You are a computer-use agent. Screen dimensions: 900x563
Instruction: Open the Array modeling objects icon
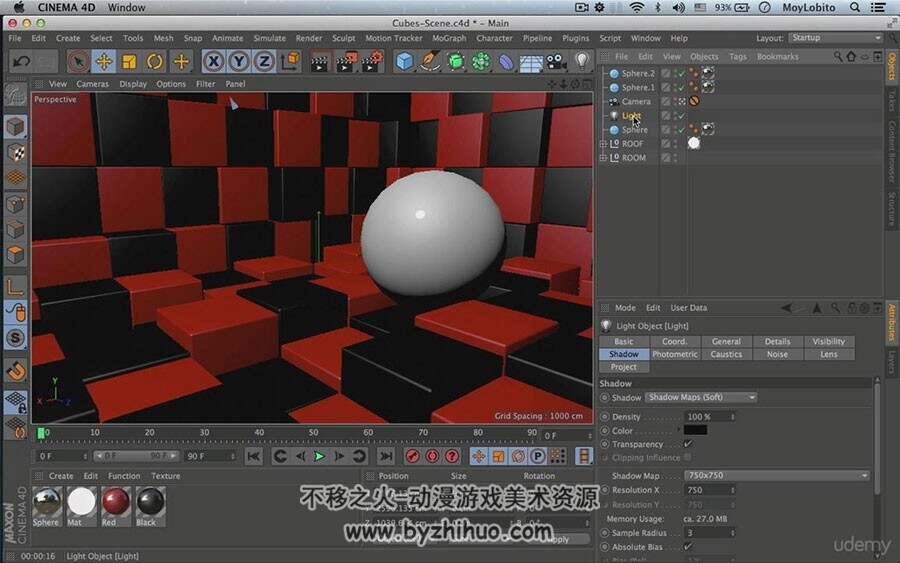point(481,61)
